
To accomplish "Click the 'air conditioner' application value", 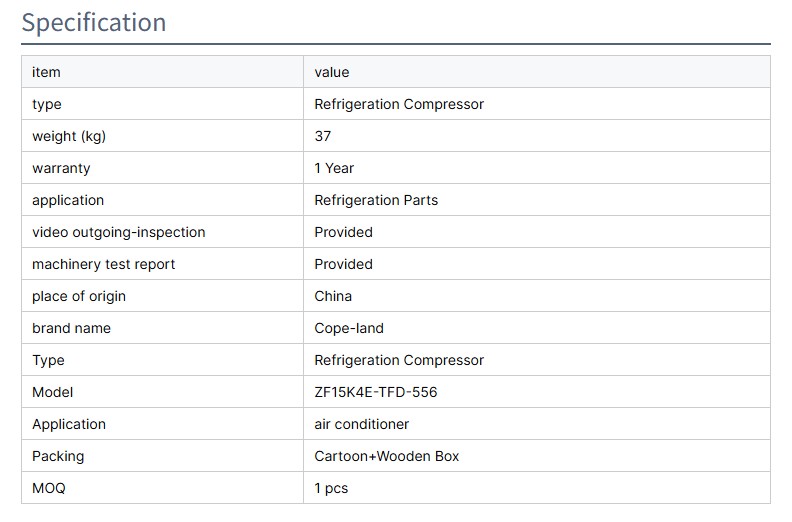I will click(x=362, y=424).
